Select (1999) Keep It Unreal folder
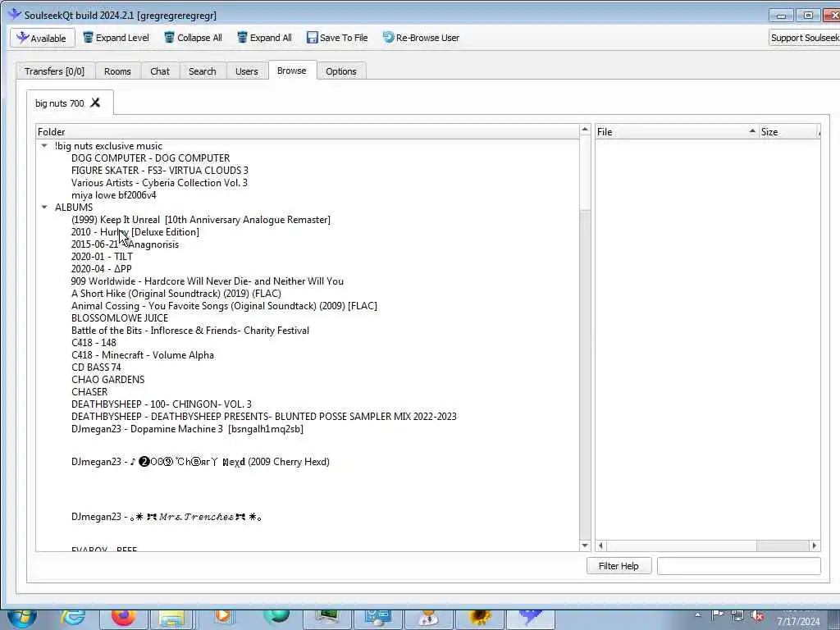Viewport: 840px width, 630px height. (x=201, y=220)
